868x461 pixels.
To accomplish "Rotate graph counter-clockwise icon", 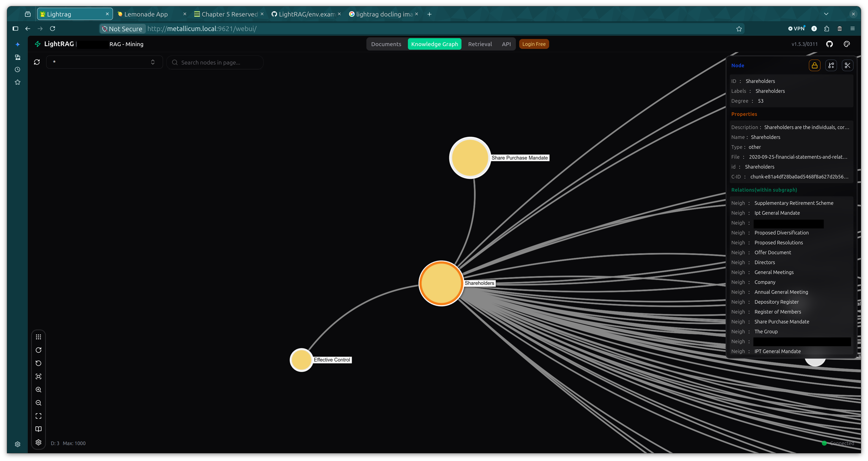I will 38,363.
